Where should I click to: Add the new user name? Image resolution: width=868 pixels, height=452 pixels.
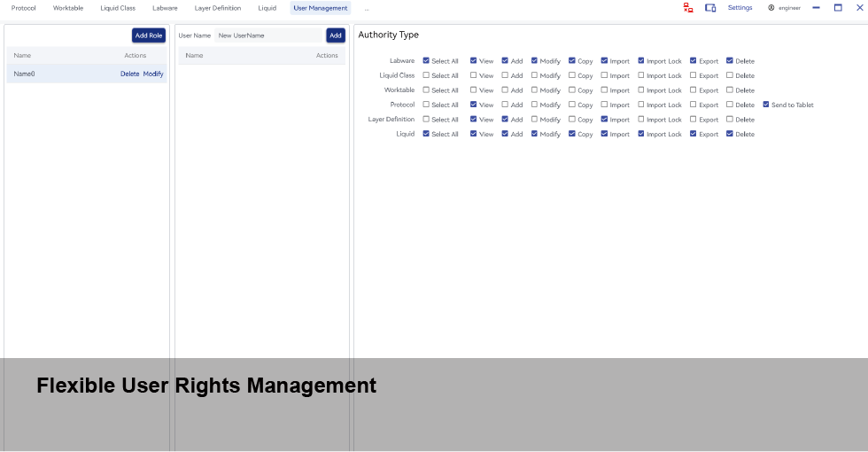[336, 35]
